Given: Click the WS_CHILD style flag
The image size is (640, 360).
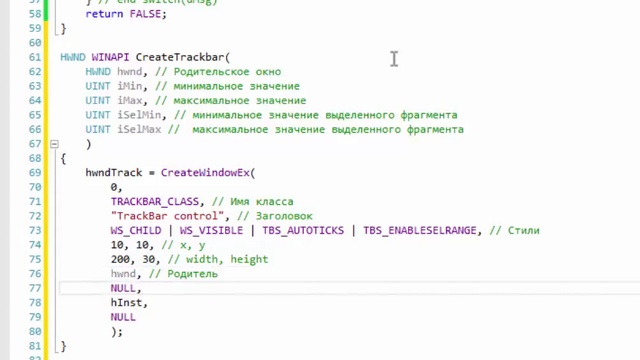Looking at the screenshot, I should [136, 231].
